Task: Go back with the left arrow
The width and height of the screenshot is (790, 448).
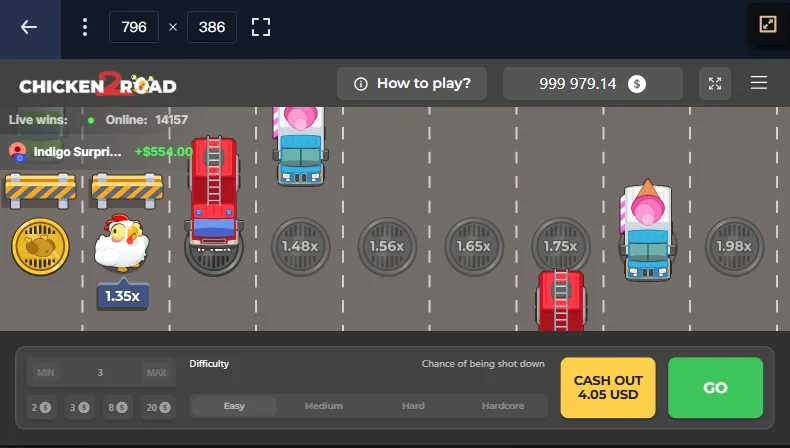Action: pyautogui.click(x=29, y=27)
